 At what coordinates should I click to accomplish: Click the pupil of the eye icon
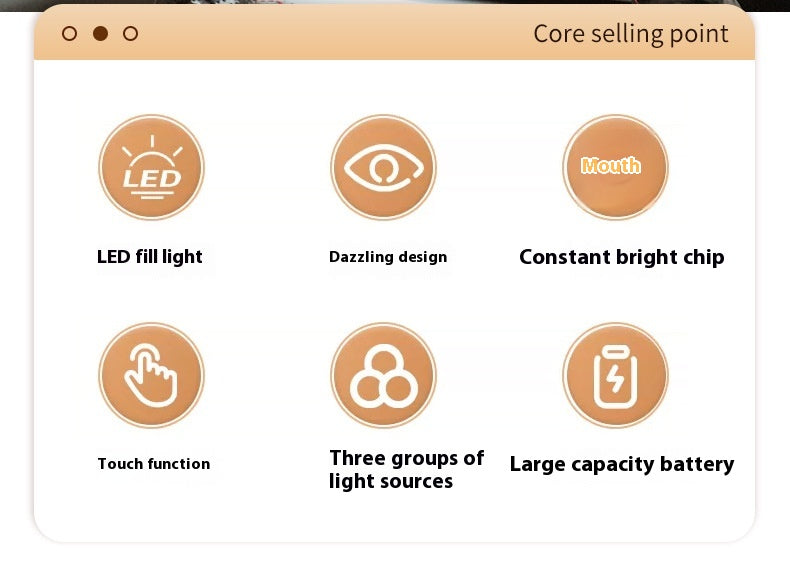pos(384,167)
